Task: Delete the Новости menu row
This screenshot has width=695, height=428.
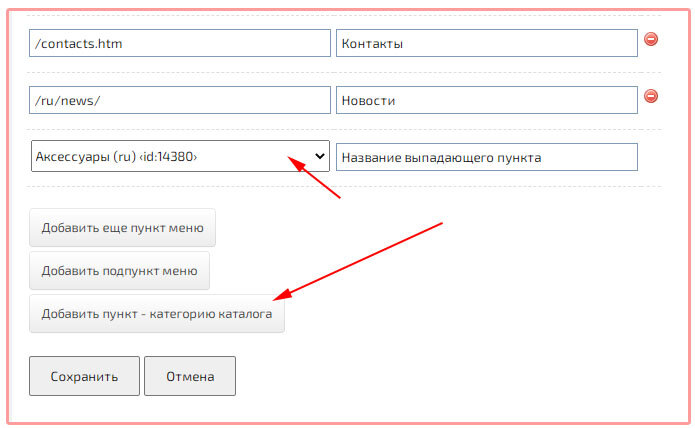Action: [650, 97]
